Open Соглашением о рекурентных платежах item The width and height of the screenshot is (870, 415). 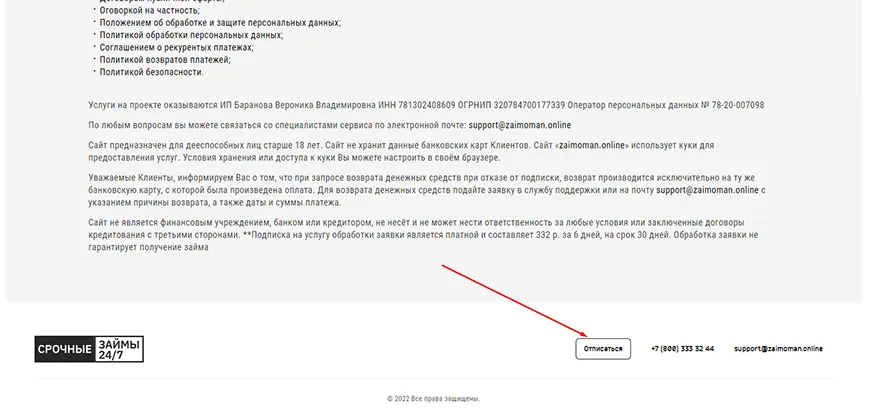[x=176, y=47]
